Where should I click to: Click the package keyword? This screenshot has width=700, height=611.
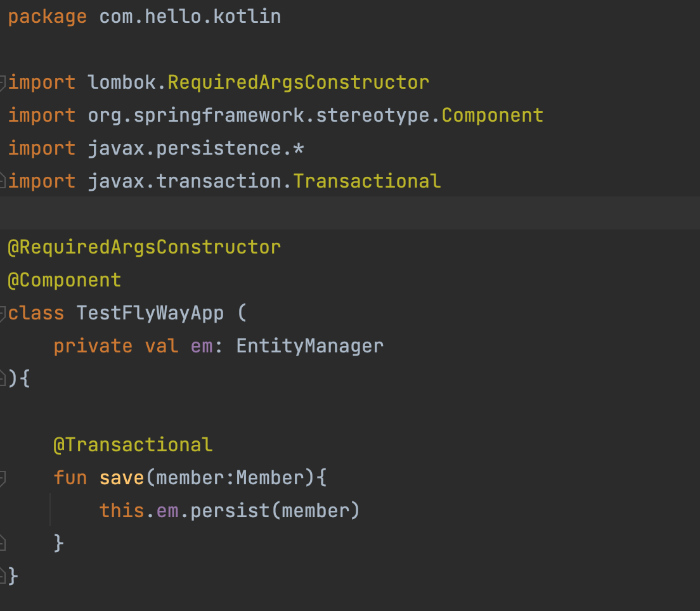pos(48,16)
